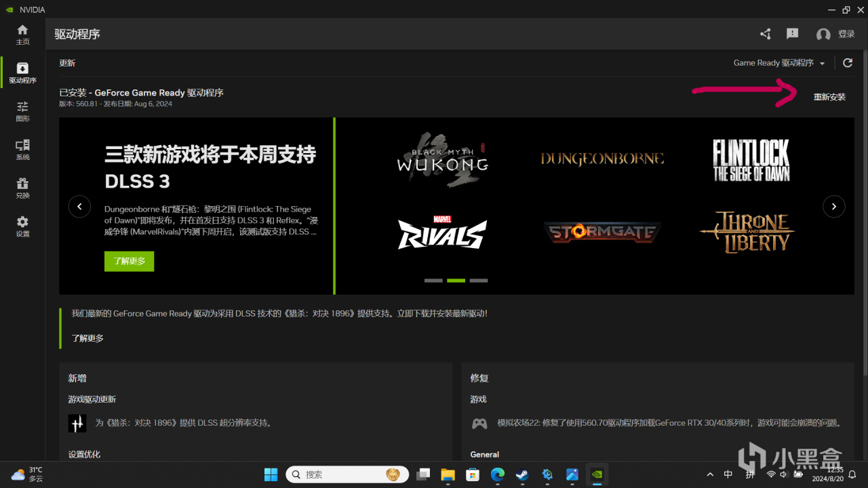Select the first carousel page indicator
Viewport: 868px width, 488px height.
(433, 280)
